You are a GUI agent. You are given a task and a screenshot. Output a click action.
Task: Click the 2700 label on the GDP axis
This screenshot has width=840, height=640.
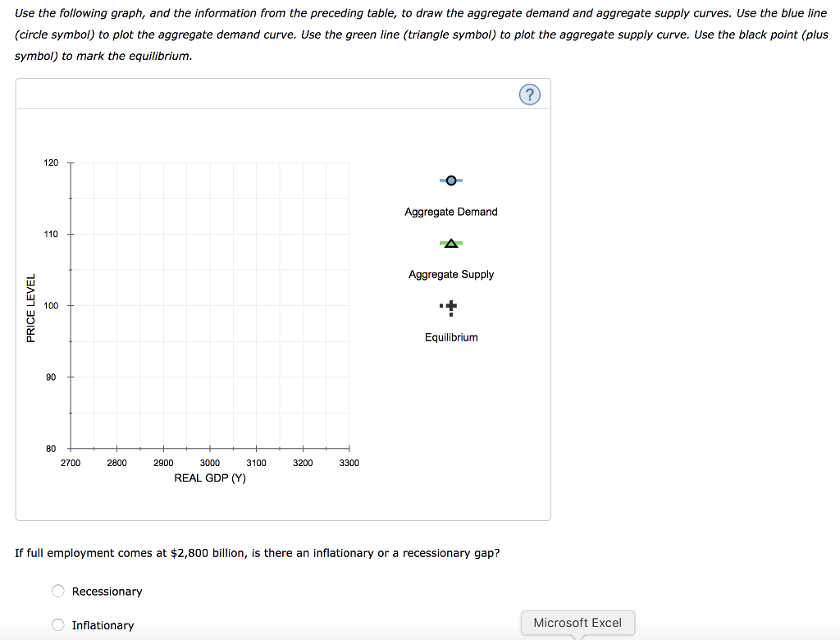tap(71, 464)
